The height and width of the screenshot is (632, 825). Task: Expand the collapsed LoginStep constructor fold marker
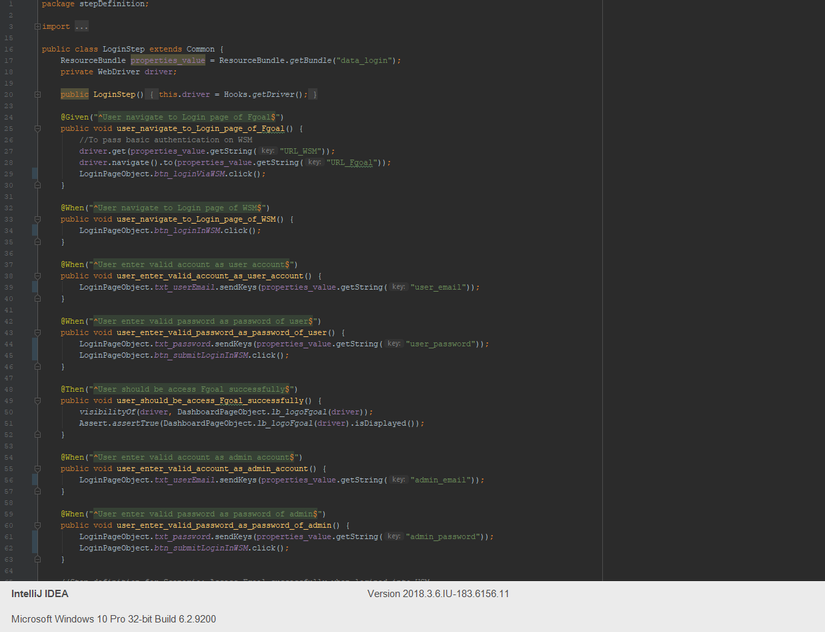tap(37, 95)
